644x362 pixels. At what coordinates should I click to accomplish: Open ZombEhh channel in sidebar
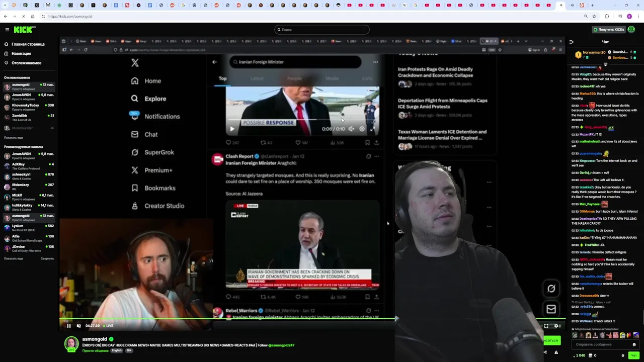click(29, 118)
